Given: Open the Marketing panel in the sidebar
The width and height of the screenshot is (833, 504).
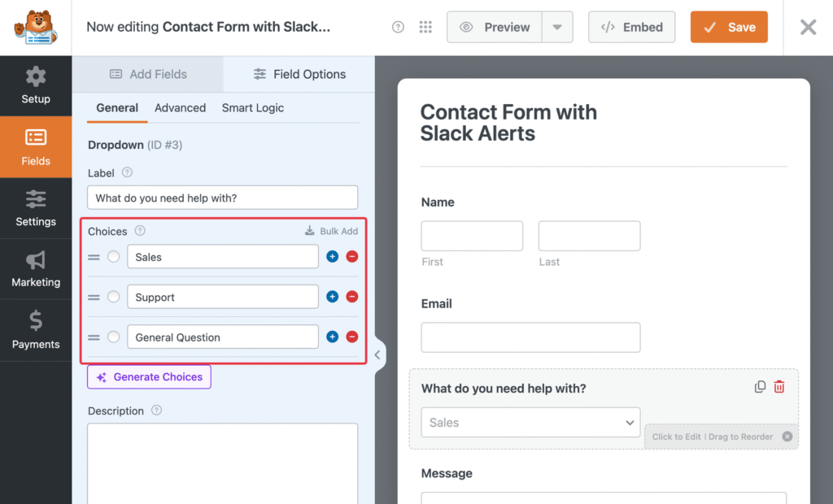Looking at the screenshot, I should [36, 269].
